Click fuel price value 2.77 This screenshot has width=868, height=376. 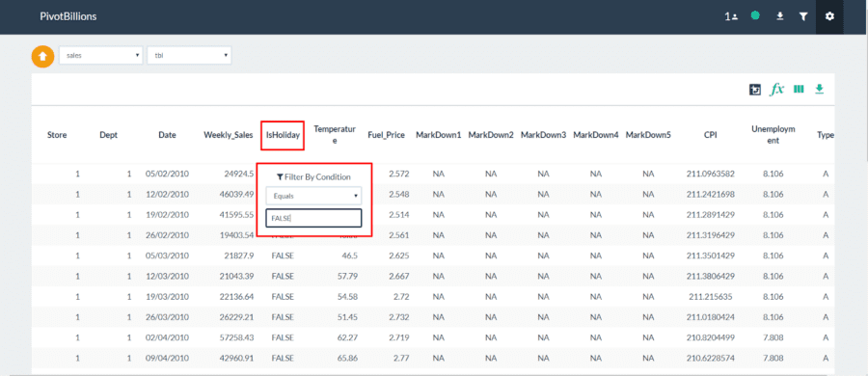pyautogui.click(x=401, y=359)
